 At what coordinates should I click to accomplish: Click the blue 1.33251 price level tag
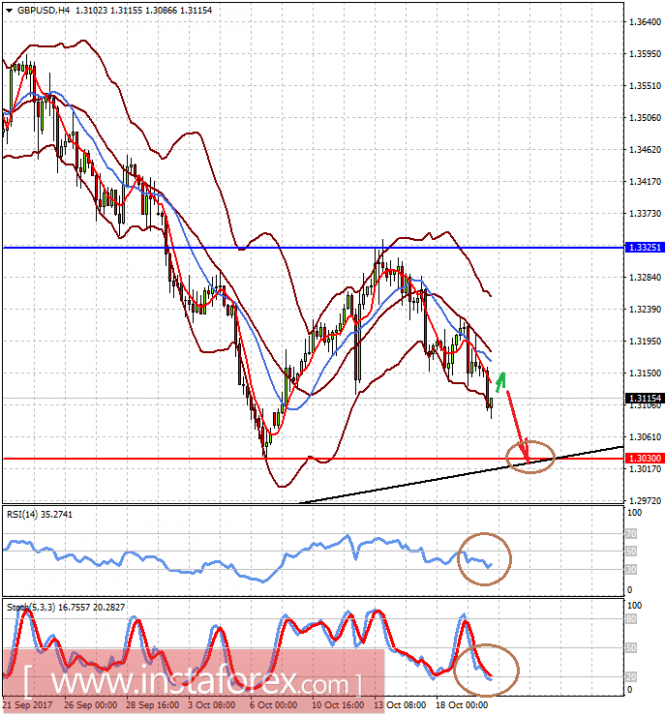coord(644,247)
